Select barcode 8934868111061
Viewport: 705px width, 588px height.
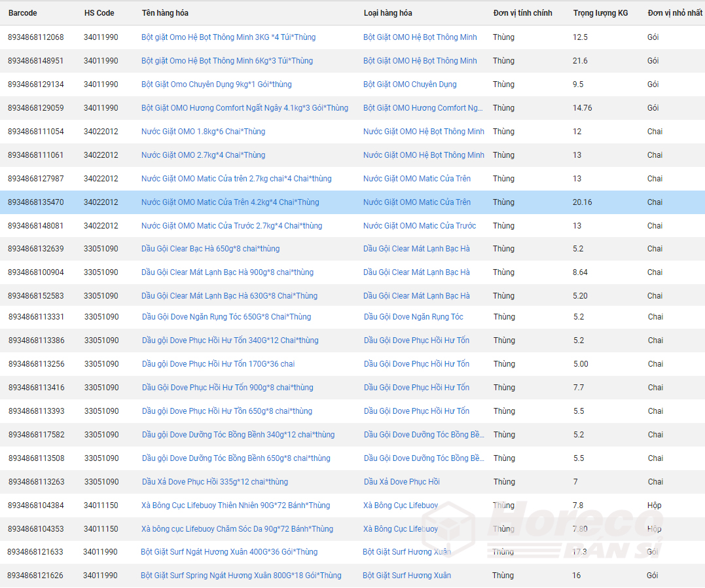click(36, 155)
